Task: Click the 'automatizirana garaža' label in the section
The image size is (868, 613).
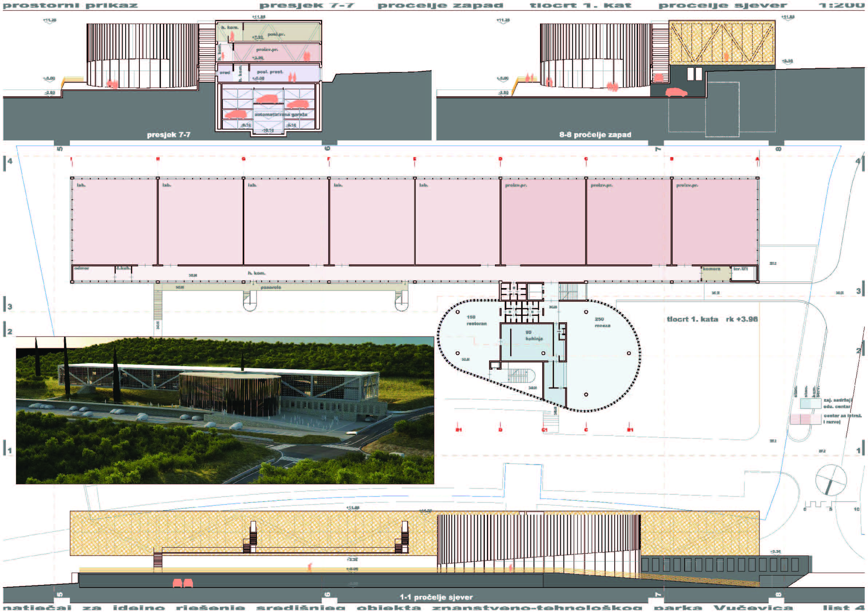Action: tap(281, 115)
